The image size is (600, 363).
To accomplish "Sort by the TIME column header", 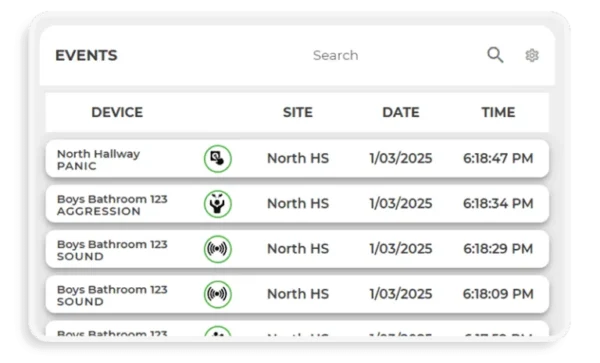I will (x=498, y=112).
